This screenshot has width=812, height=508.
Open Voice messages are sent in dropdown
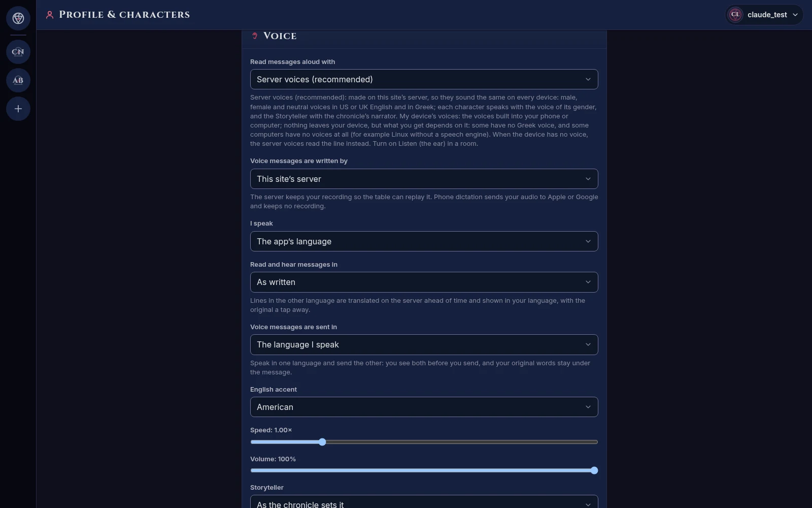(x=424, y=344)
